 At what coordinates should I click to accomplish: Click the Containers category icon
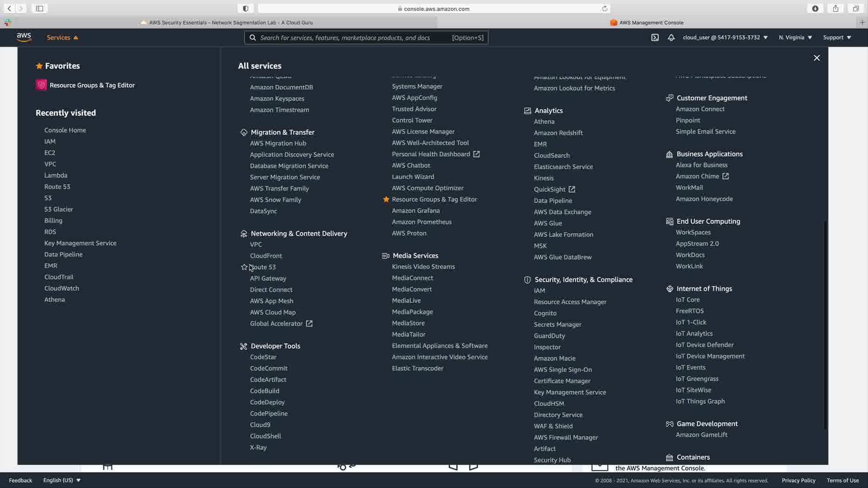[x=669, y=458]
